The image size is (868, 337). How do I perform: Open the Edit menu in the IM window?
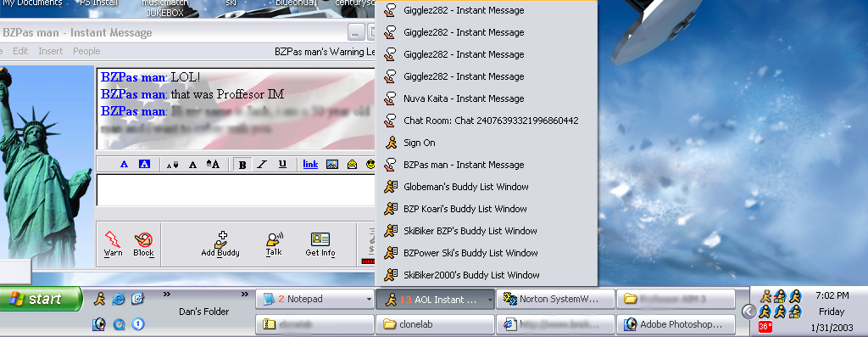click(x=20, y=51)
